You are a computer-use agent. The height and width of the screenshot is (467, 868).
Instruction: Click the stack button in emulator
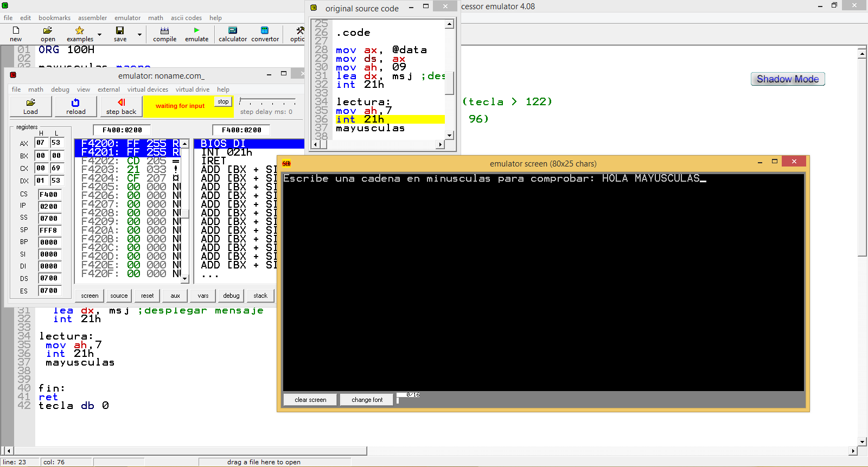click(260, 296)
